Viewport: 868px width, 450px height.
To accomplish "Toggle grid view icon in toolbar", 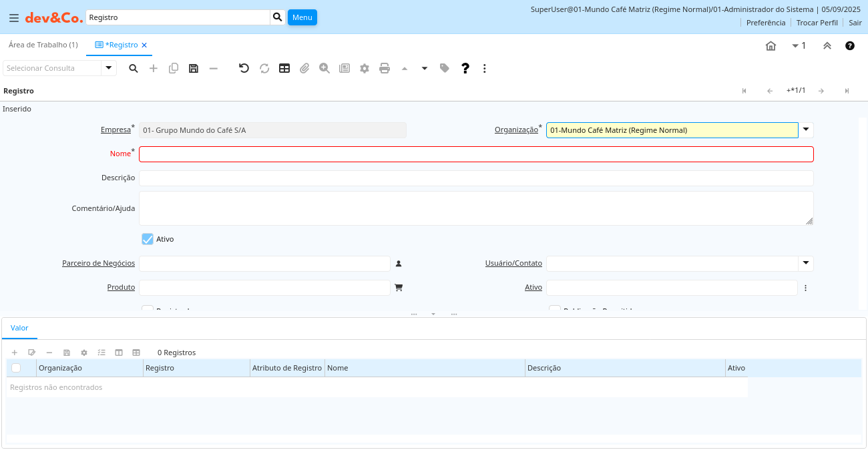I will click(284, 68).
